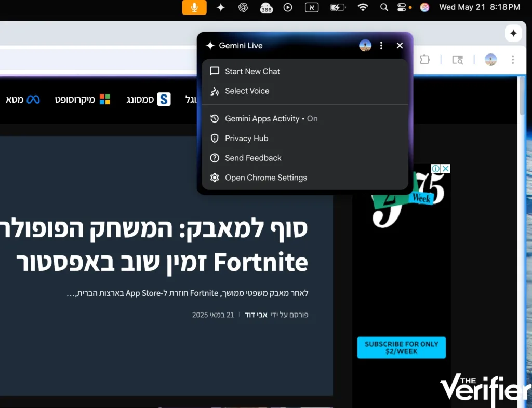Switch the Hebrew input source icon

(312, 7)
